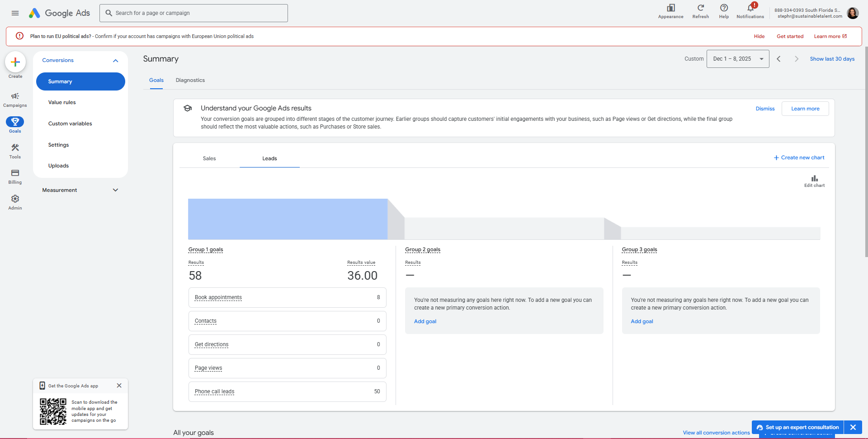The width and height of the screenshot is (868, 439).
Task: Click Learn more in results card
Action: (x=805, y=109)
